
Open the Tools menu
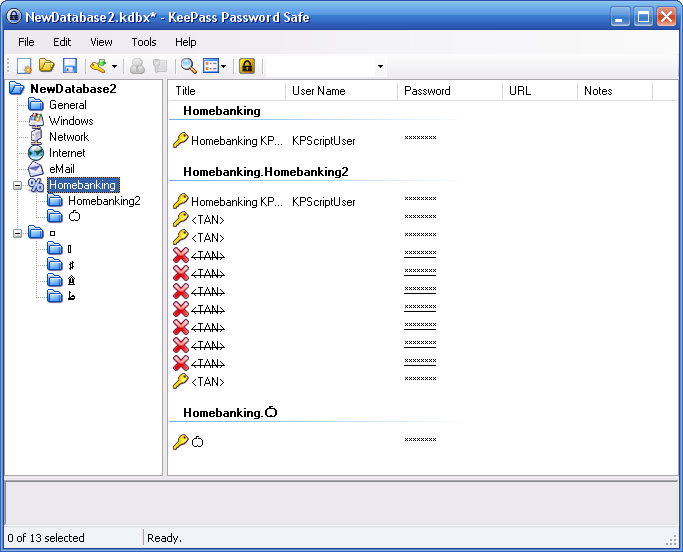point(144,42)
